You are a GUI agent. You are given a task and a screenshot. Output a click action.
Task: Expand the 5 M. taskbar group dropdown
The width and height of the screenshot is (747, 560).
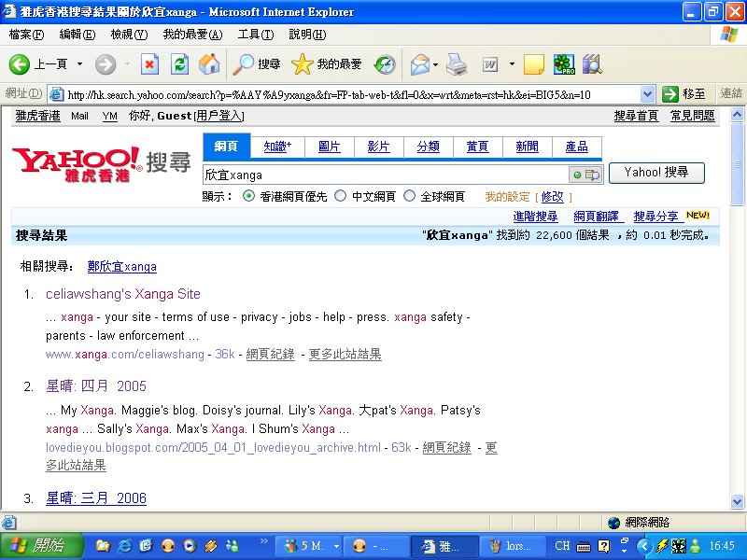pyautogui.click(x=336, y=546)
